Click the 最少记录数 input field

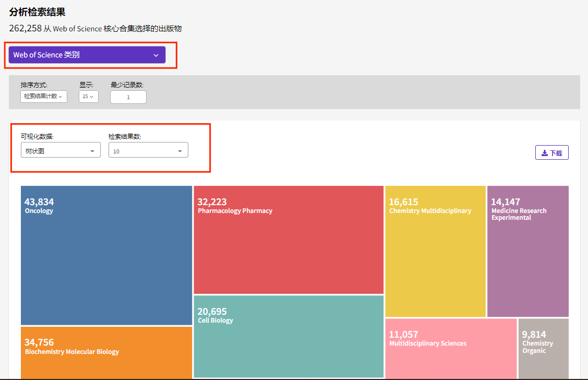pyautogui.click(x=128, y=97)
